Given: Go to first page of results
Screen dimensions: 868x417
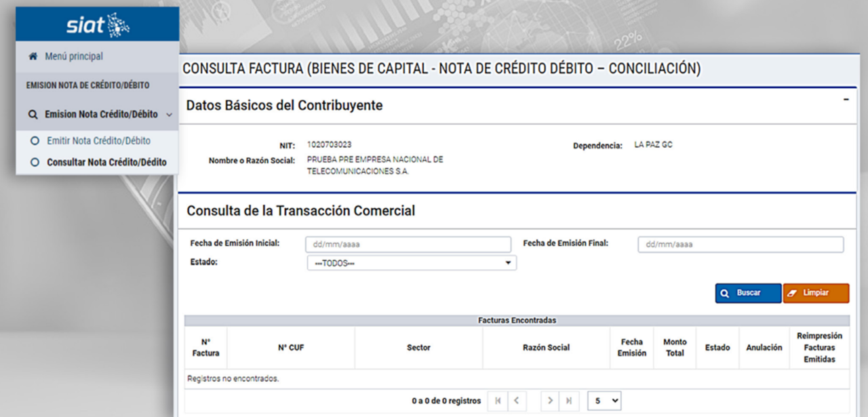Looking at the screenshot, I should [x=498, y=401].
